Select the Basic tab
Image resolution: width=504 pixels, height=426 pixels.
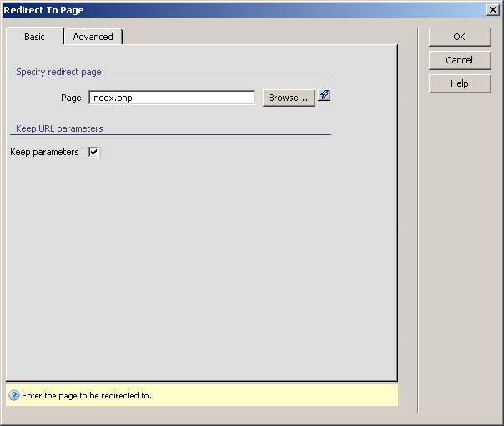34,37
